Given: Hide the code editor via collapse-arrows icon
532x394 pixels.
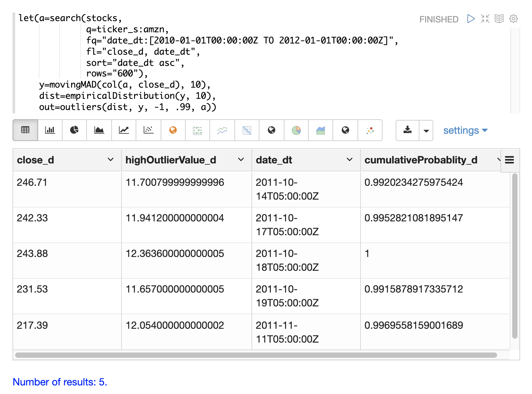Looking at the screenshot, I should [485, 19].
